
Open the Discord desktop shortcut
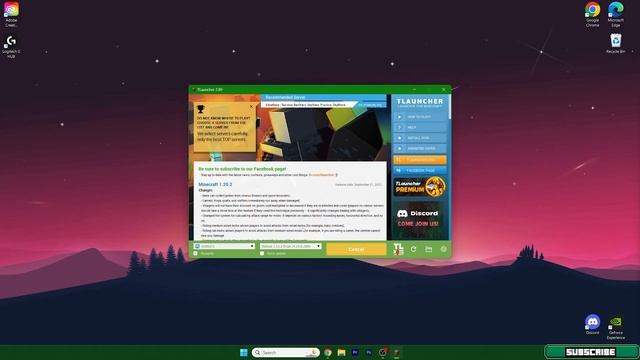(x=592, y=324)
